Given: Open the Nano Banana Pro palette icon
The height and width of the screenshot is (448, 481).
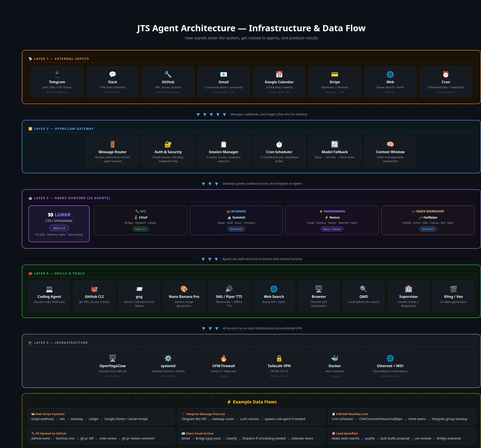Looking at the screenshot, I should click(184, 288).
